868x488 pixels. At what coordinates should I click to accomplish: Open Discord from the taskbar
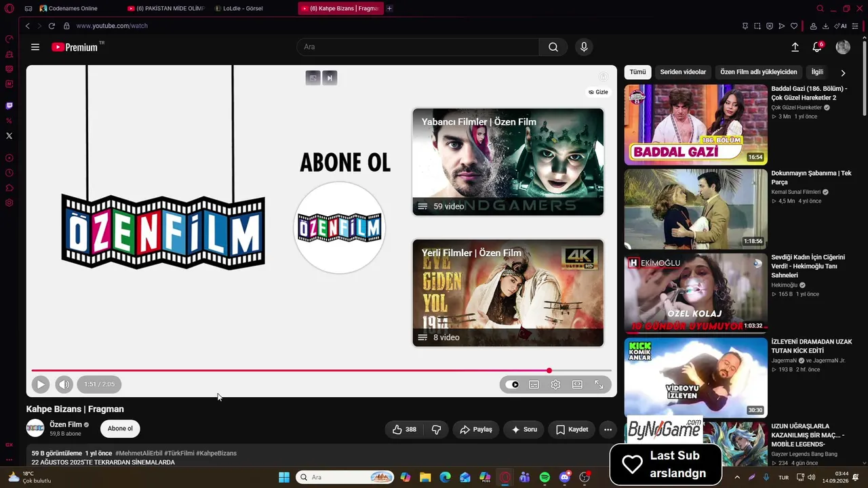[565, 477]
